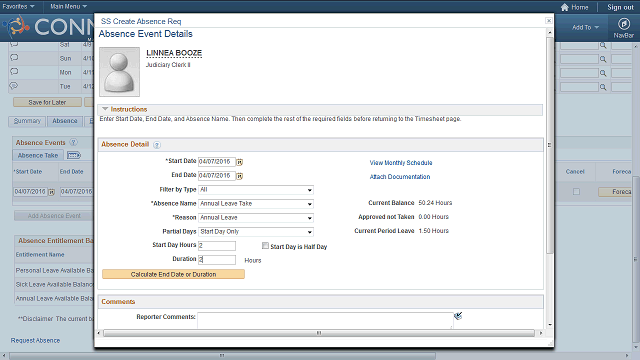The height and width of the screenshot is (360, 640).
Task: Select the Absence Take tab
Action: 38,156
